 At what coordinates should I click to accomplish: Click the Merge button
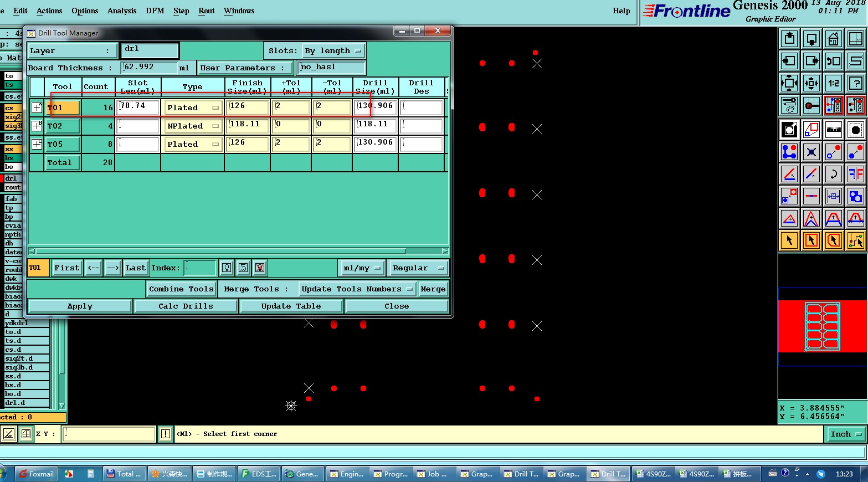pyautogui.click(x=433, y=289)
